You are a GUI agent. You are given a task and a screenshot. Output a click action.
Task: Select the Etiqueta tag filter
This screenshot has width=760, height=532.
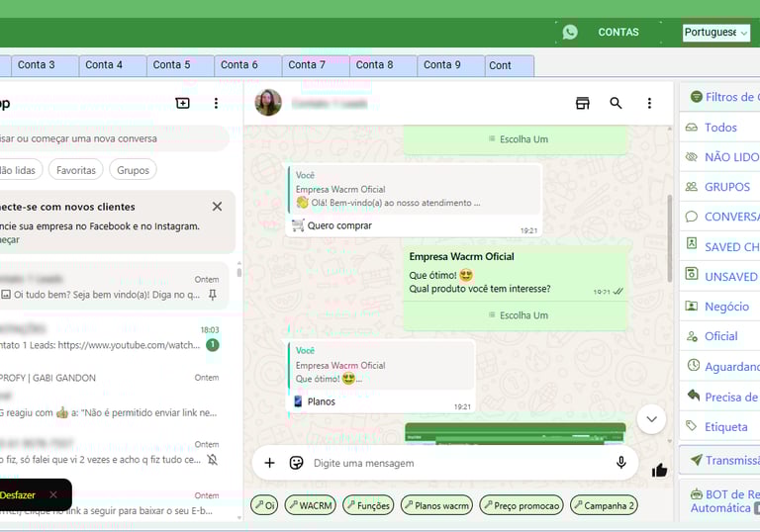(720, 427)
